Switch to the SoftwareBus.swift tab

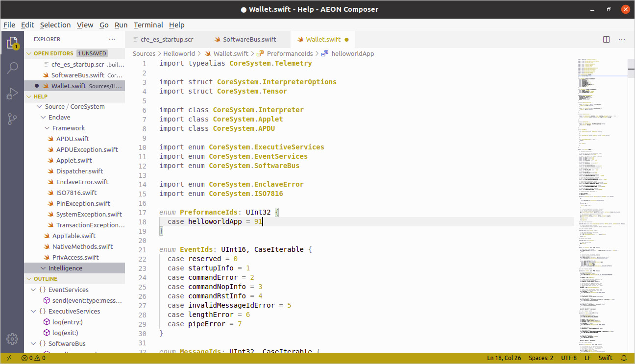[249, 40]
